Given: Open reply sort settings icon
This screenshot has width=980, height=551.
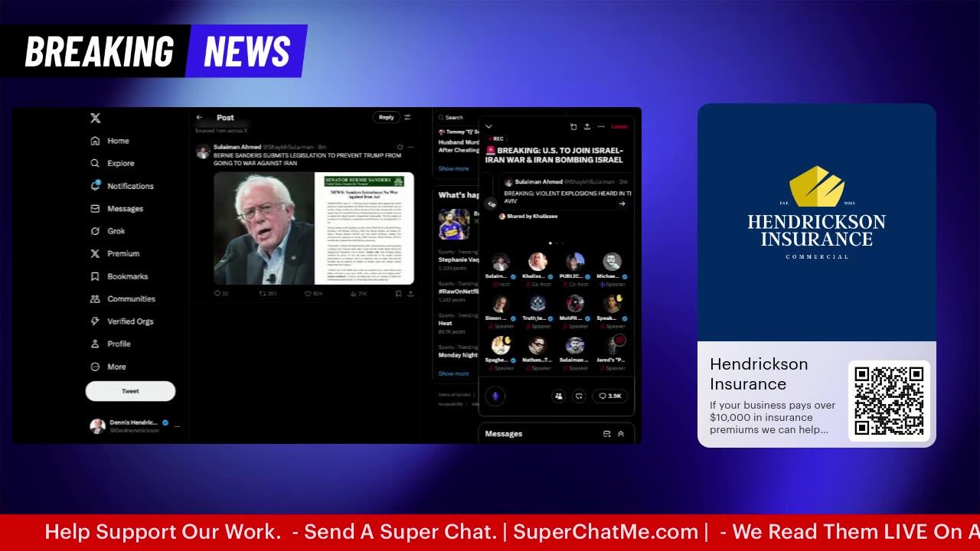Looking at the screenshot, I should click(408, 117).
